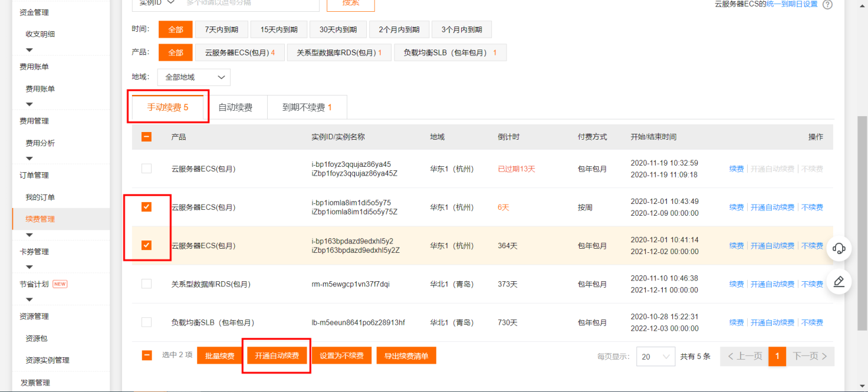The height and width of the screenshot is (392, 868).
Task: Click 开通自动续费 link in RDS row
Action: click(x=772, y=284)
